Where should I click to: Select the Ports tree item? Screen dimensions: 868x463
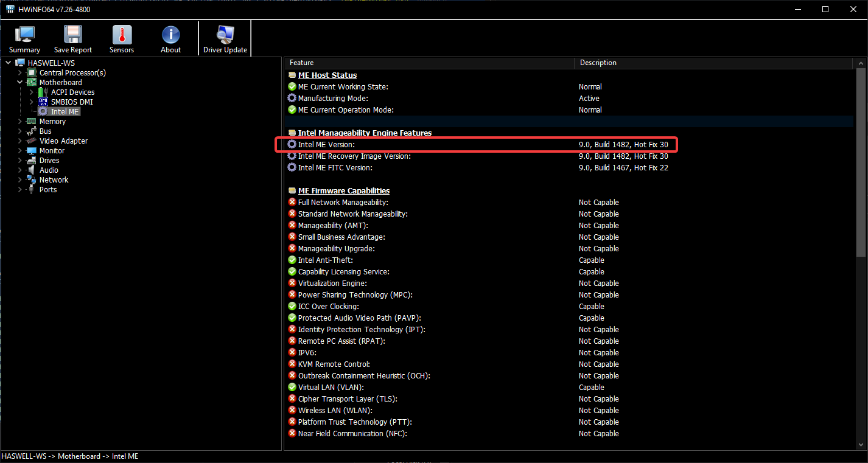[48, 189]
